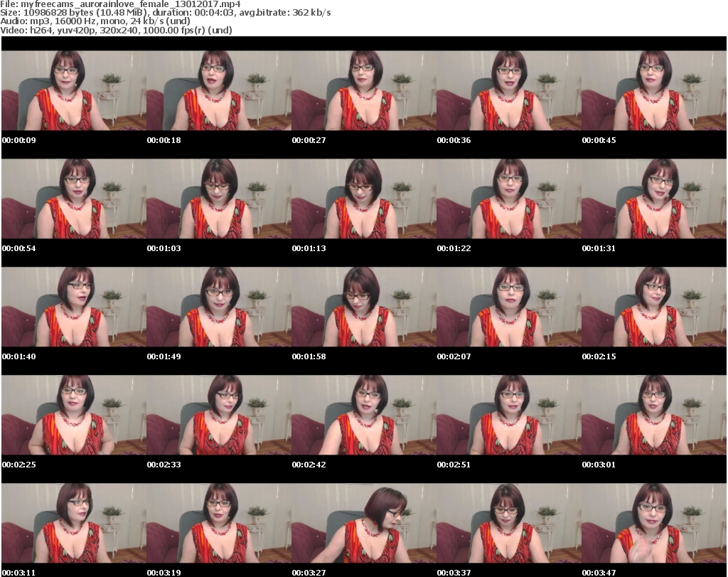Pick the thumbnail frame at 00:01:03
The width and height of the screenshot is (728, 577).
click(x=219, y=198)
